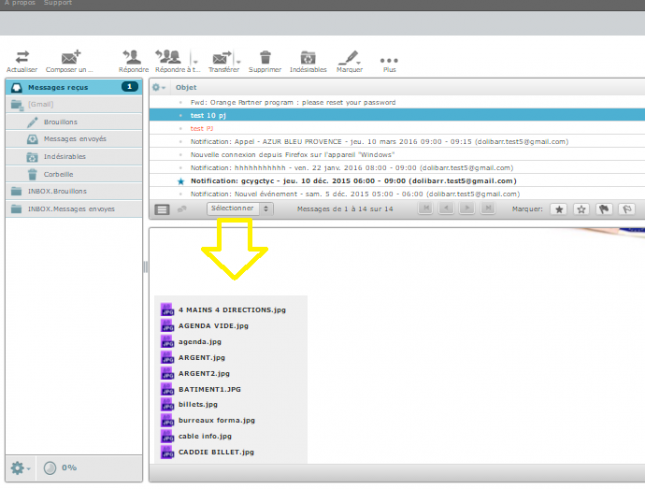Open the Plus more actions icon
645x489 pixels.
pos(389,60)
